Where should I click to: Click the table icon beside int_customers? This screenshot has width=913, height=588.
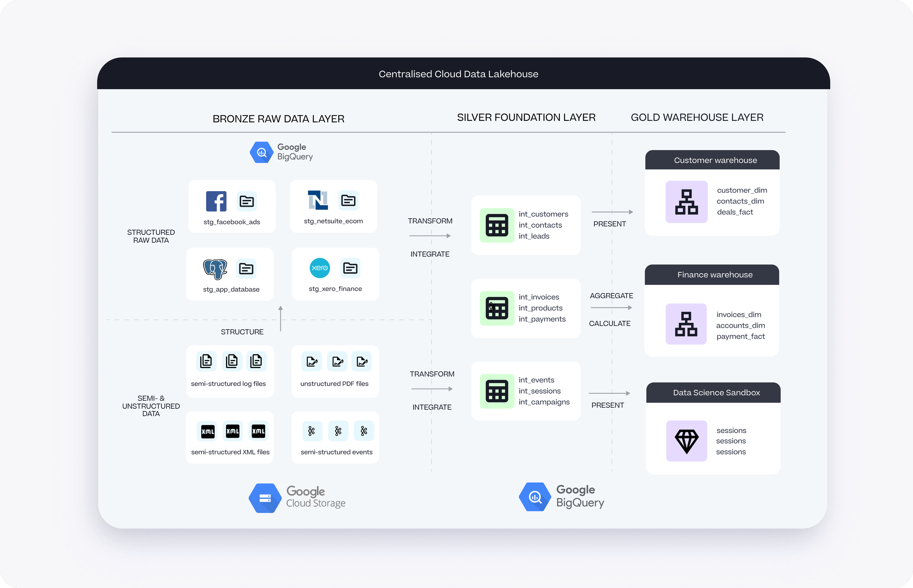coord(497,225)
